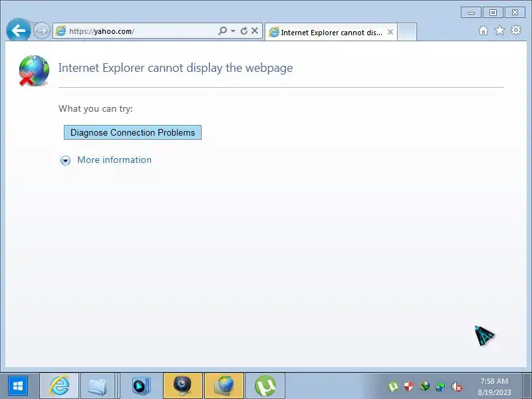Click the More information link text

coord(114,160)
